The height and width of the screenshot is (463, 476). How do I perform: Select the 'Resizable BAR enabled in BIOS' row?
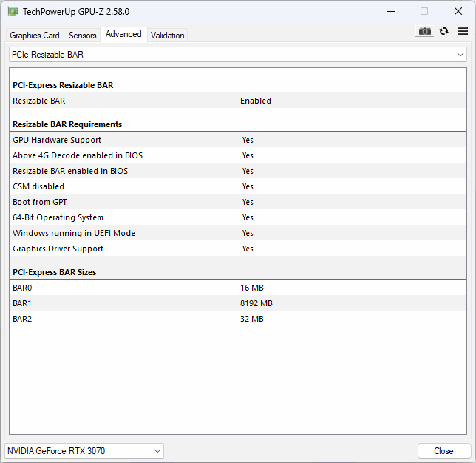coord(238,171)
